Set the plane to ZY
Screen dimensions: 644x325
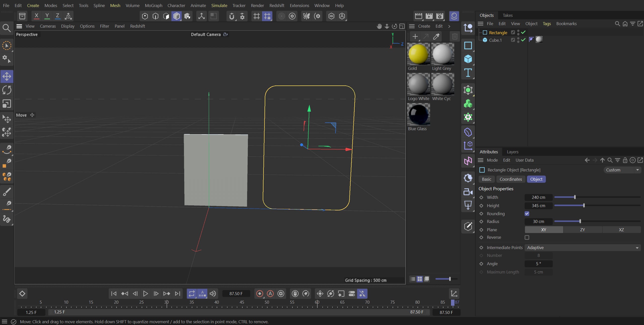582,229
